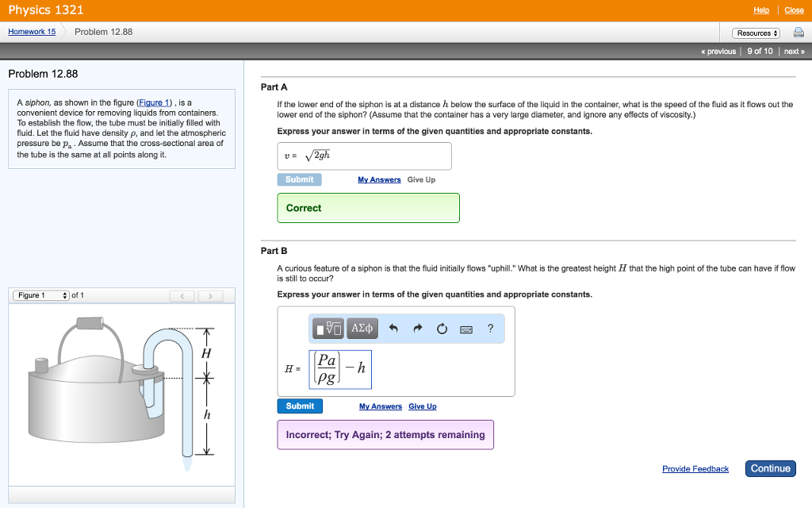Redo the equation edit
This screenshot has width=812, height=508.
pyautogui.click(x=418, y=328)
